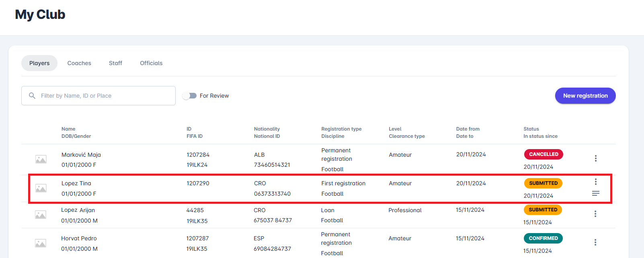
Task: Enable the For Review toggle
Action: [189, 96]
